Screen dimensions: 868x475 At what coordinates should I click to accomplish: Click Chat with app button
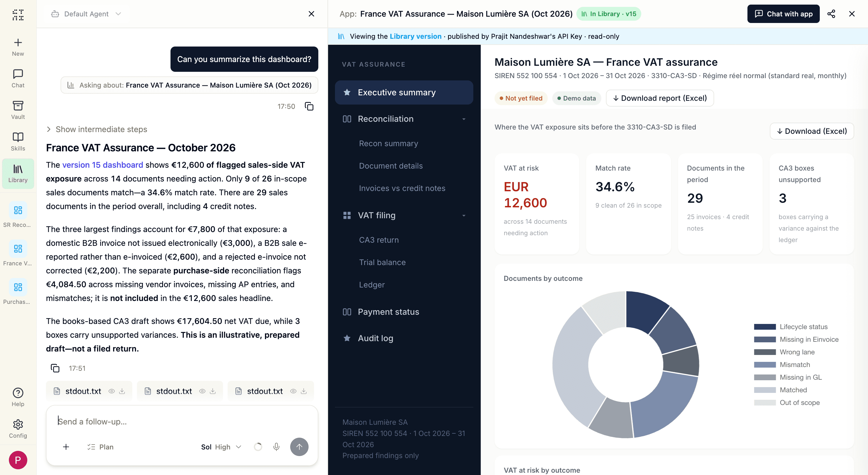pyautogui.click(x=783, y=14)
